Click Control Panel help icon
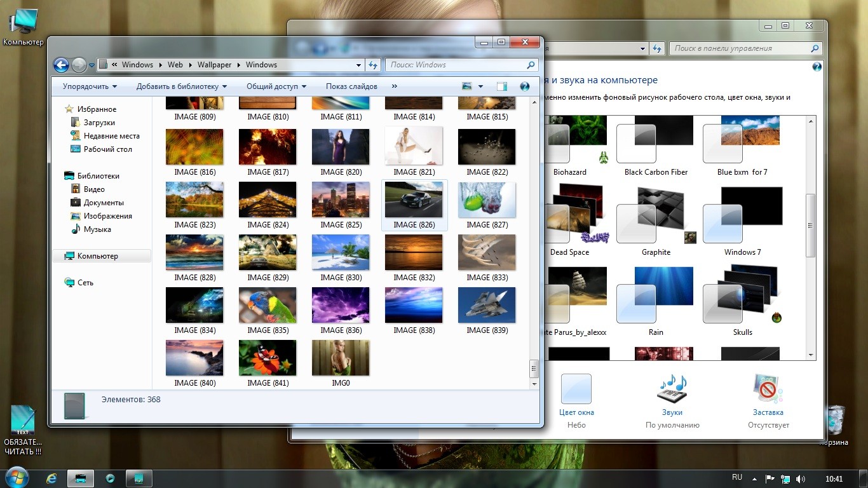Viewport: 868px width, 488px height. 817,67
